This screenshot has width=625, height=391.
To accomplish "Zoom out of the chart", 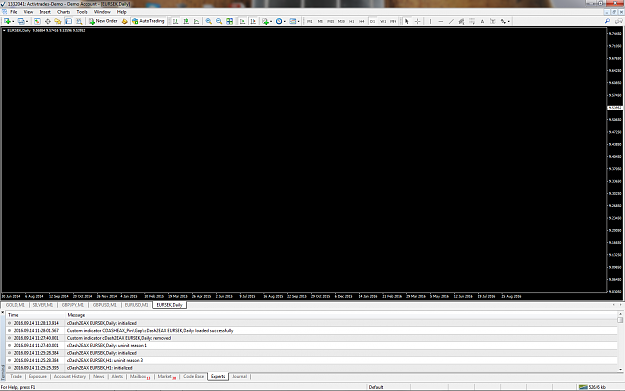I will click(x=219, y=21).
